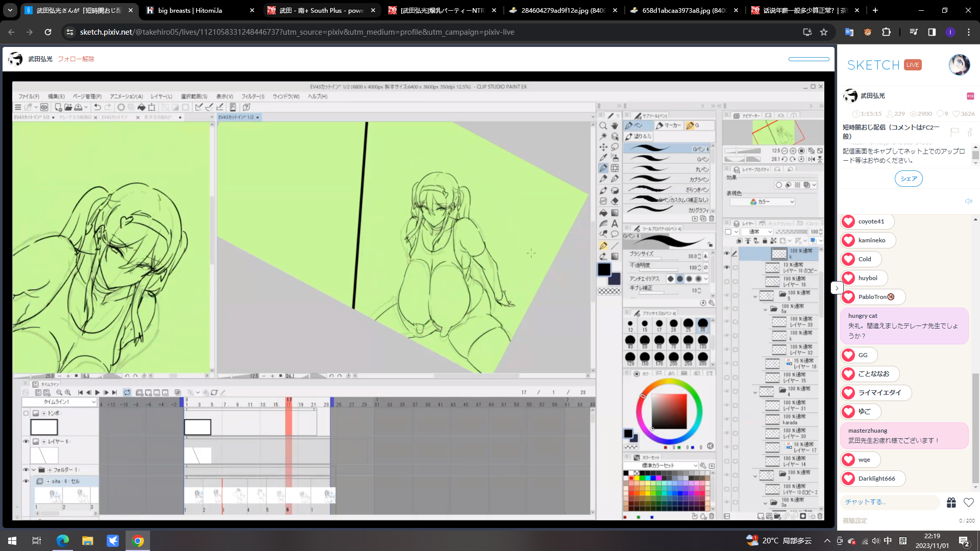Open CLIP STUDIO spiral icon
This screenshot has height=551, width=980.
(44, 107)
